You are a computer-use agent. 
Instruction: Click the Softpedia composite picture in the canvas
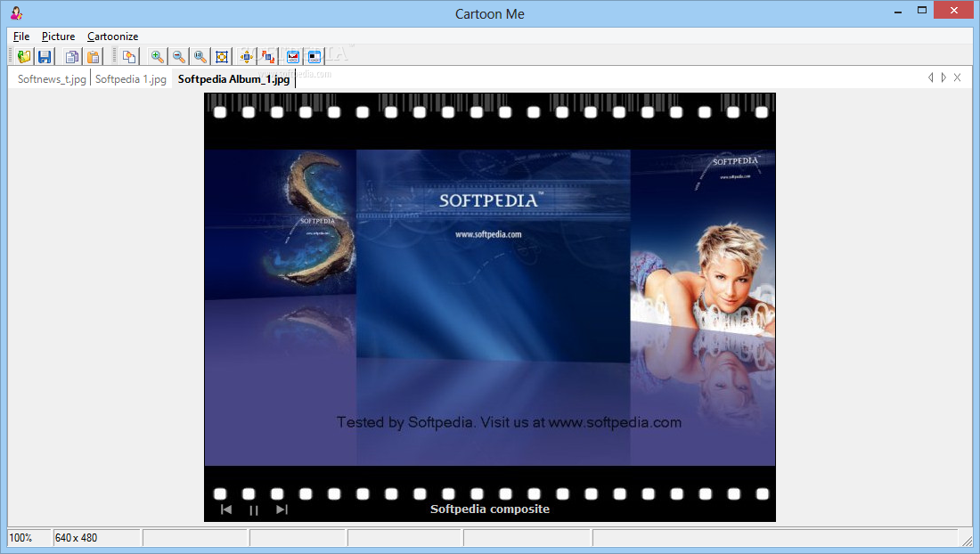click(490, 307)
